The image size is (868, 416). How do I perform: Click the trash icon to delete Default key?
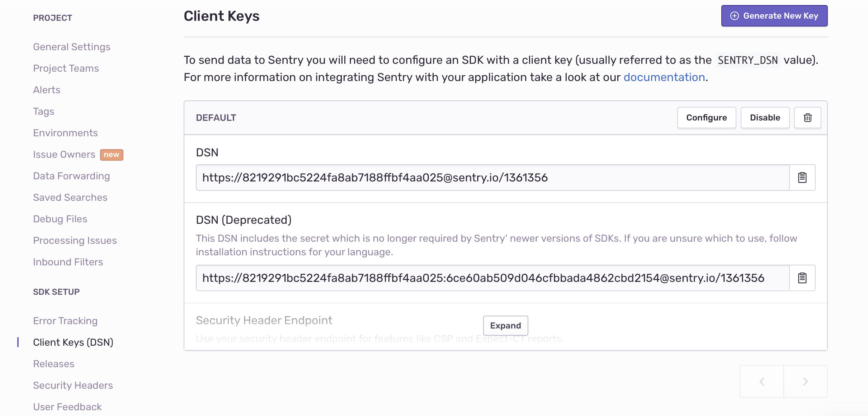807,118
